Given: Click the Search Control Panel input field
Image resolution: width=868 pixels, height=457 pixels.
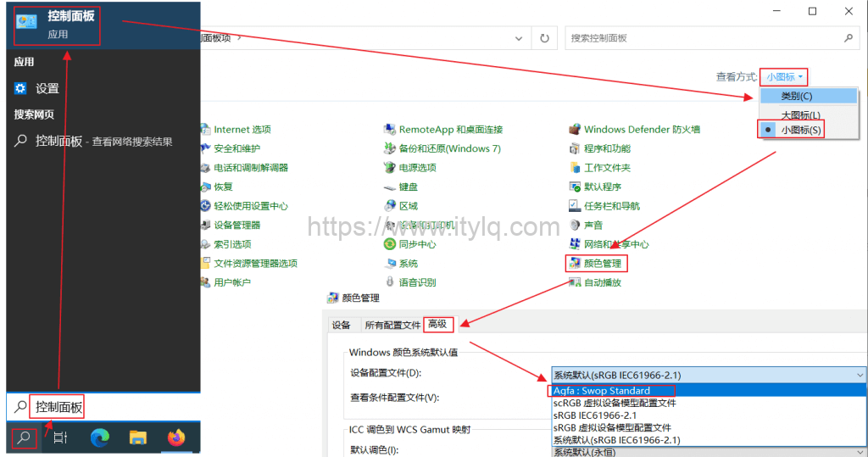Looking at the screenshot, I should pos(704,38).
